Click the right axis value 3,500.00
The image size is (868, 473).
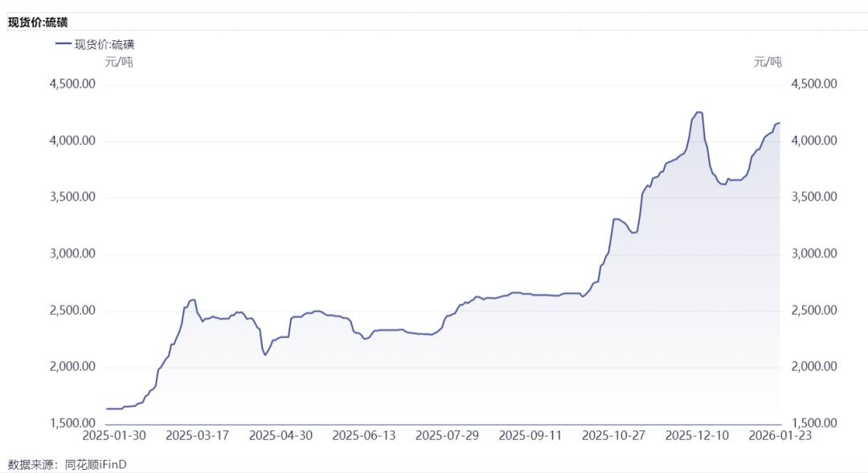point(813,197)
